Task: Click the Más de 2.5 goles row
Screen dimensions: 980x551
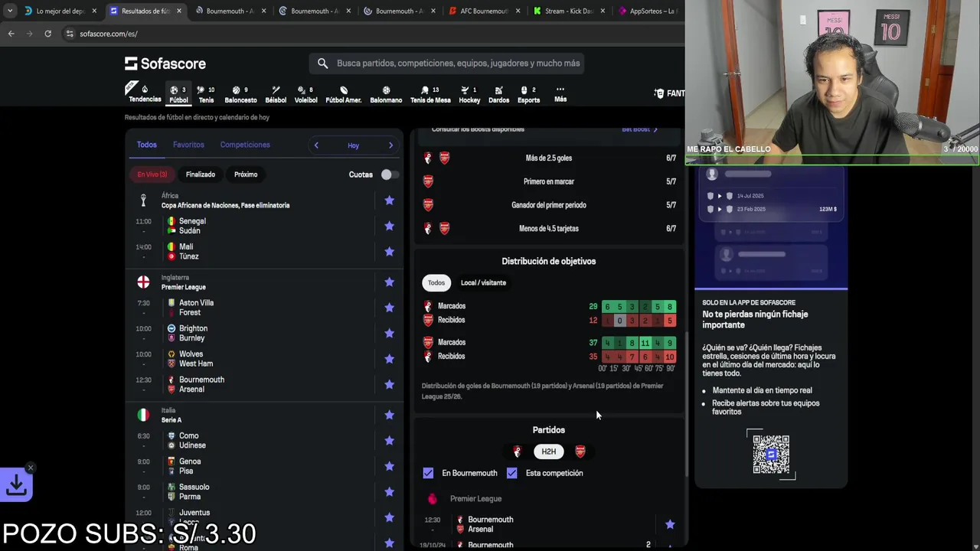Action: [548, 158]
